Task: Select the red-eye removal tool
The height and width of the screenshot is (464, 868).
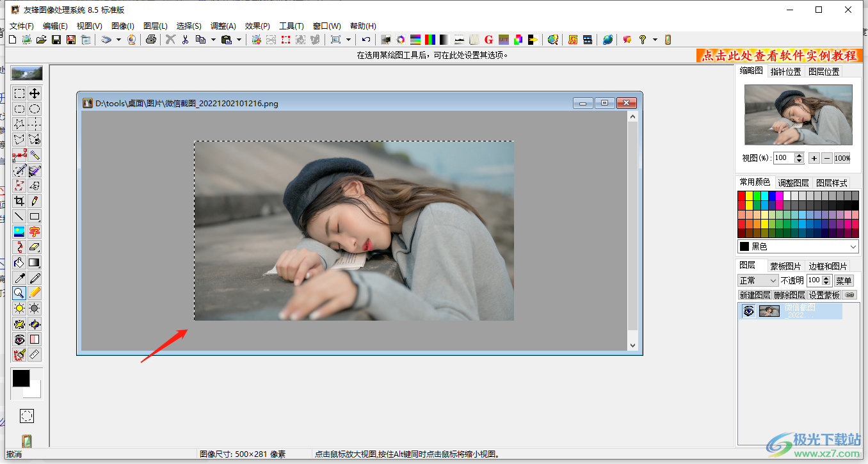Action: [20, 339]
